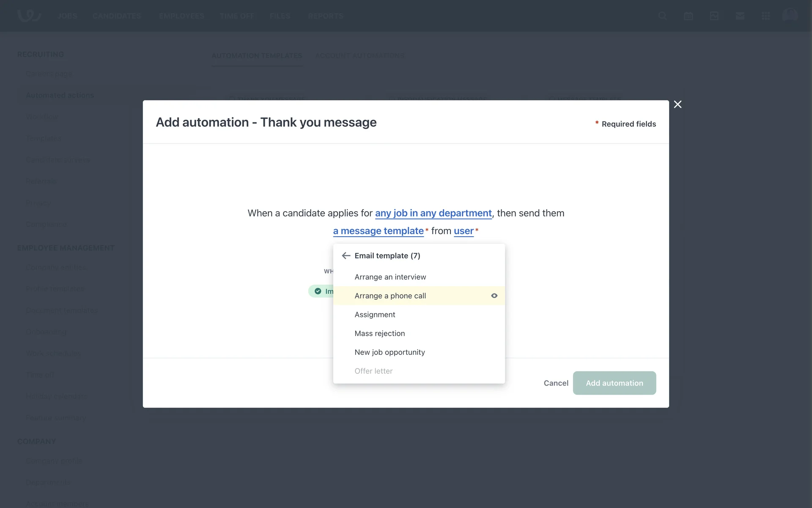Click the Add automation button
The image size is (812, 508).
[614, 383]
